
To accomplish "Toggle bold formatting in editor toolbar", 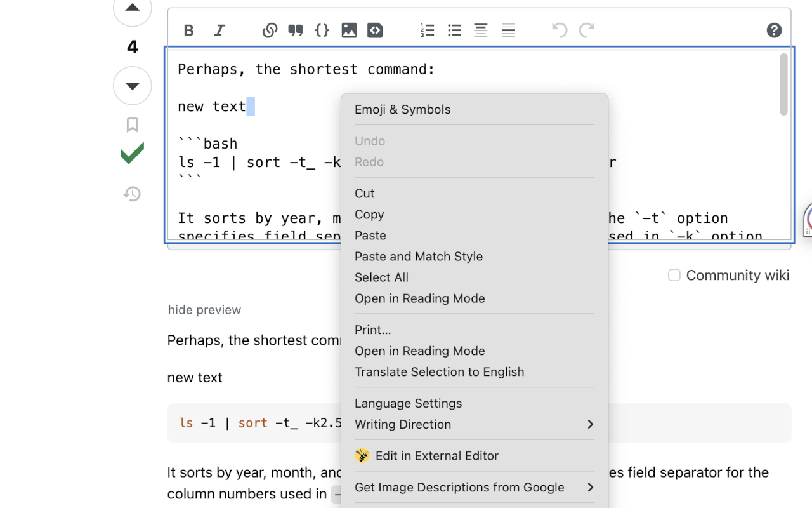I will pyautogui.click(x=188, y=30).
